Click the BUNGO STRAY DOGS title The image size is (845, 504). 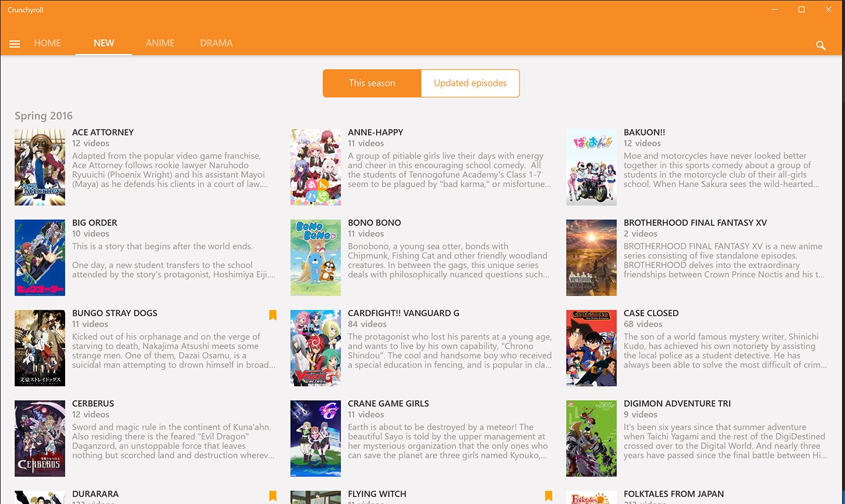point(114,313)
